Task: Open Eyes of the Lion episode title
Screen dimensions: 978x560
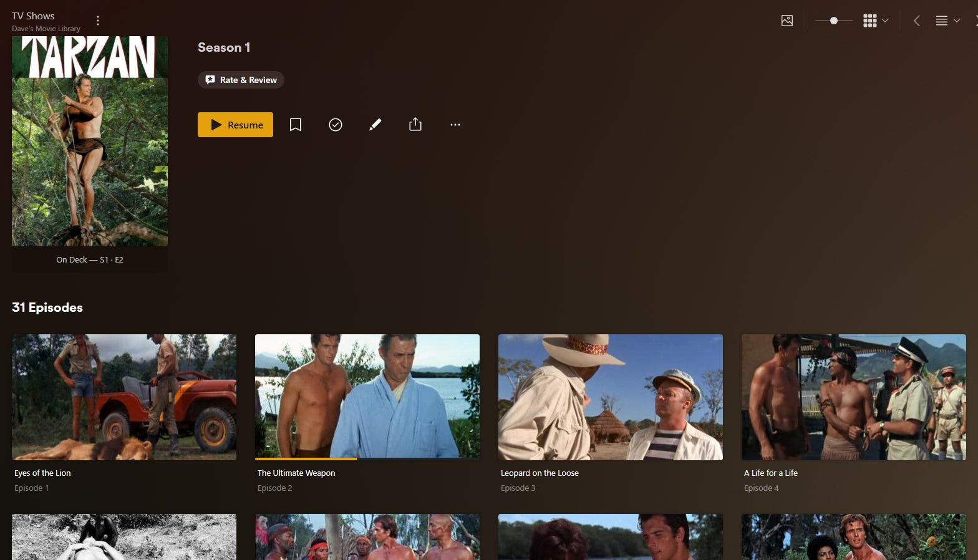Action: tap(42, 473)
